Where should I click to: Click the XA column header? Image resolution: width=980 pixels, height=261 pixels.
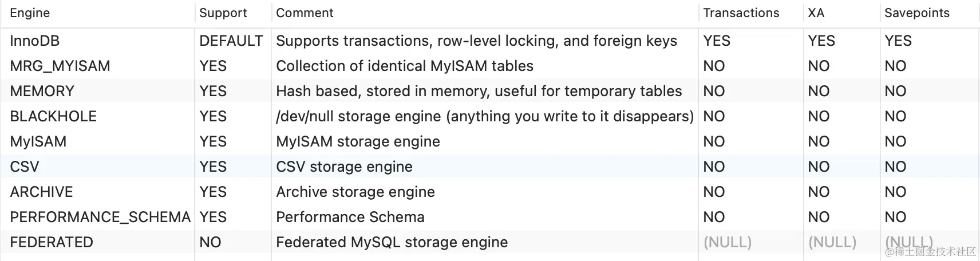pos(816,13)
